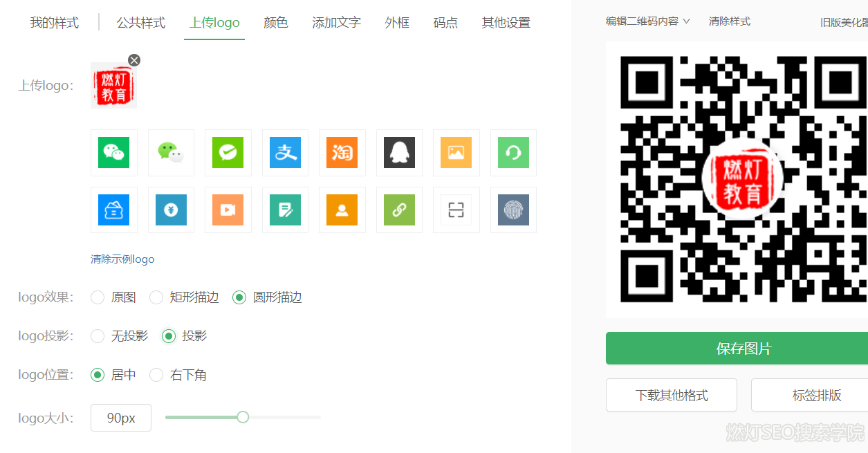Image resolution: width=868 pixels, height=453 pixels.
Task: Click 下载其他格式 button
Action: (672, 395)
